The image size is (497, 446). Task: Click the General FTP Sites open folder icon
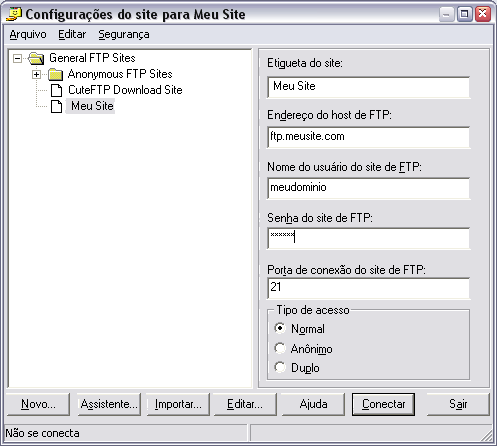(x=36, y=58)
